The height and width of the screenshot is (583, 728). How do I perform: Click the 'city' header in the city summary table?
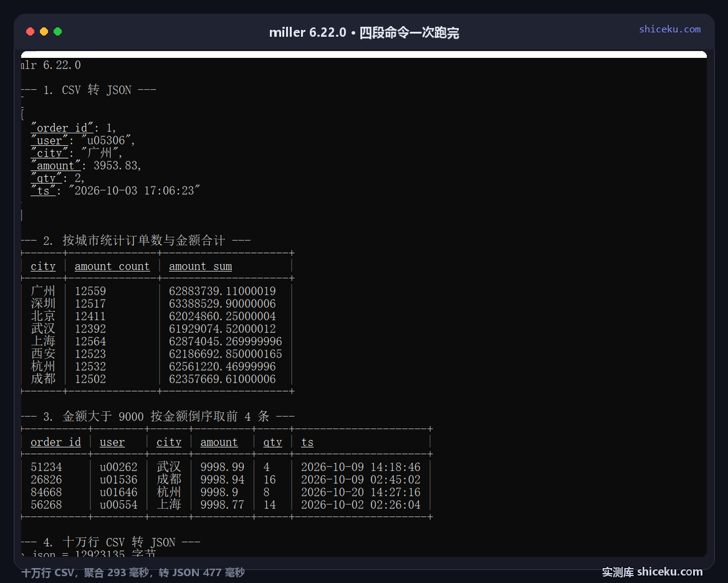(43, 266)
